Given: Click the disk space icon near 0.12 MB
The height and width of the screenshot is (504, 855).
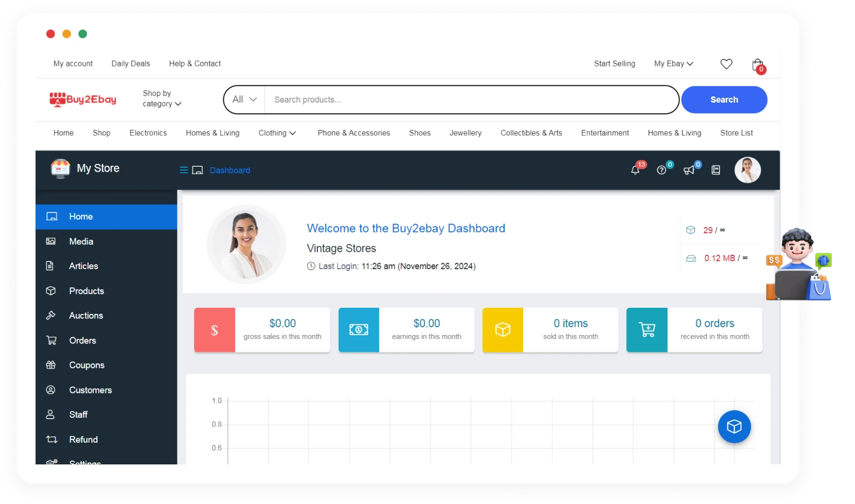Looking at the screenshot, I should (x=691, y=258).
